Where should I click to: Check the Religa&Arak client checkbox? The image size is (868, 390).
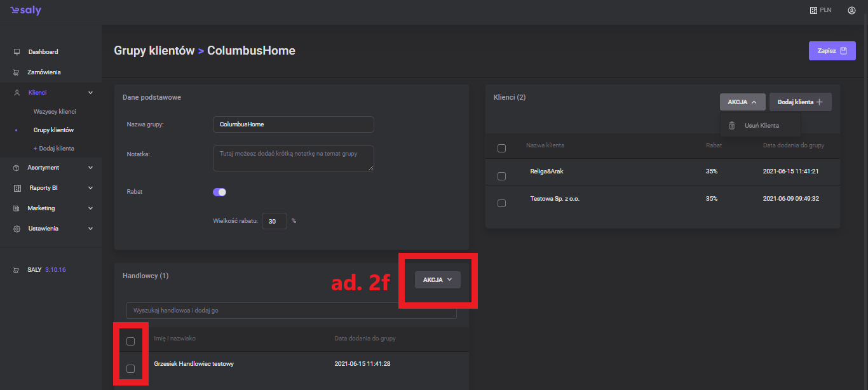coord(501,176)
